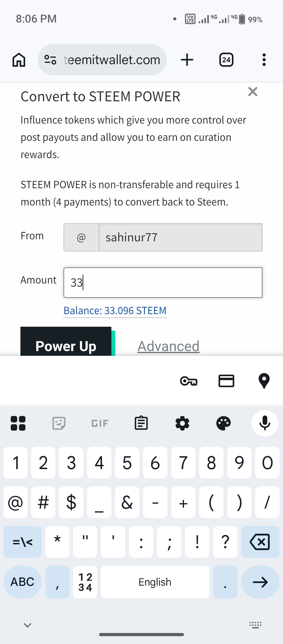Open a new tab with plus icon
This screenshot has width=283, height=644.
187,60
